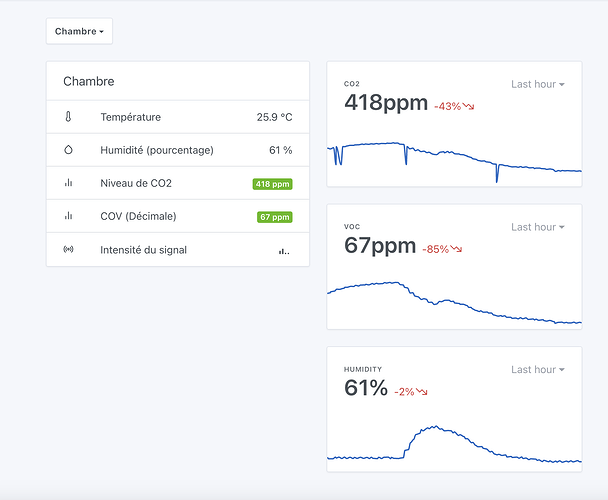Click the bar chart icon beside COV (Décimale)
This screenshot has height=500, width=608.
(68, 216)
